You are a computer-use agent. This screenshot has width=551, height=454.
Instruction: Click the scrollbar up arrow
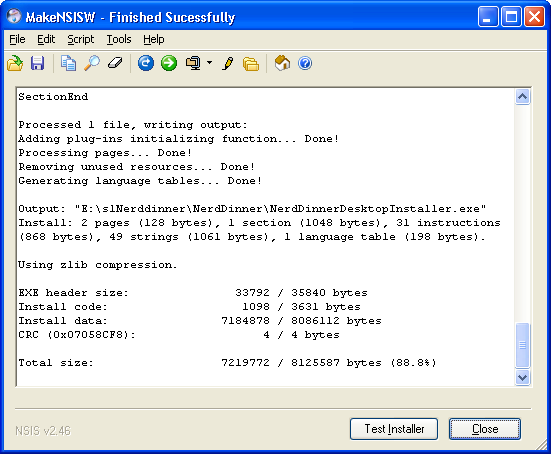523,97
